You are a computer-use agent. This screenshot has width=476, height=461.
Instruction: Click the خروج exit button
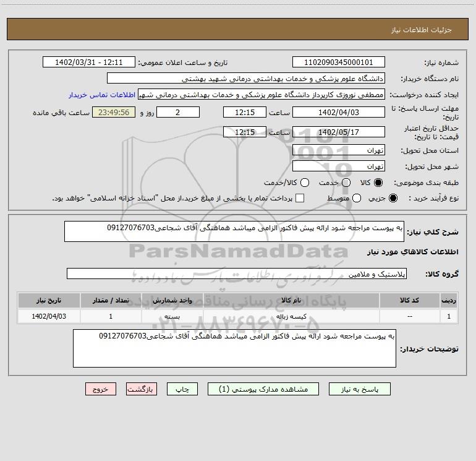pyautogui.click(x=101, y=389)
